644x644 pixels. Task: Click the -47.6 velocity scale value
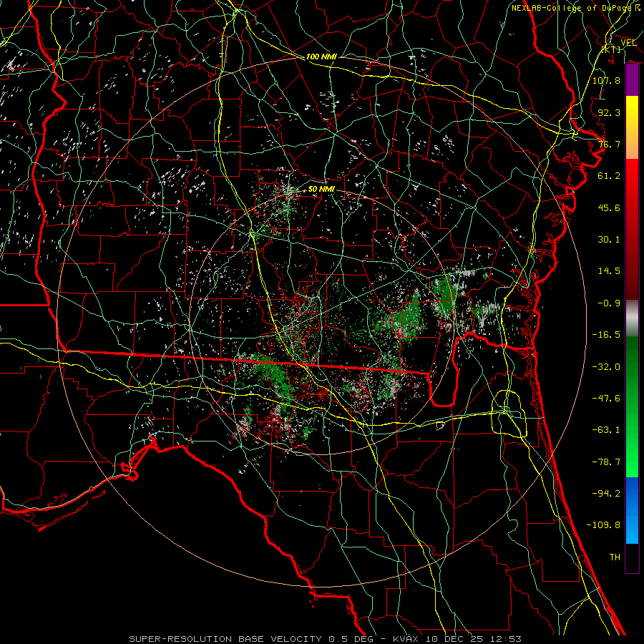tap(606, 399)
